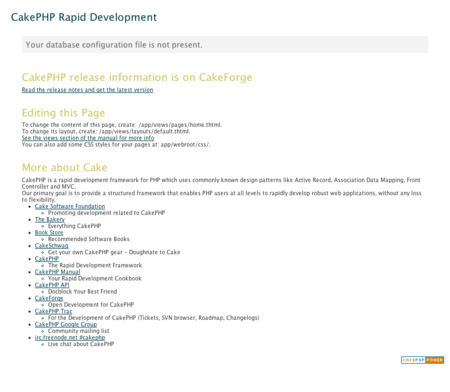
Task: Click the home.thtml path instruction line
Action: pyautogui.click(x=122, y=125)
